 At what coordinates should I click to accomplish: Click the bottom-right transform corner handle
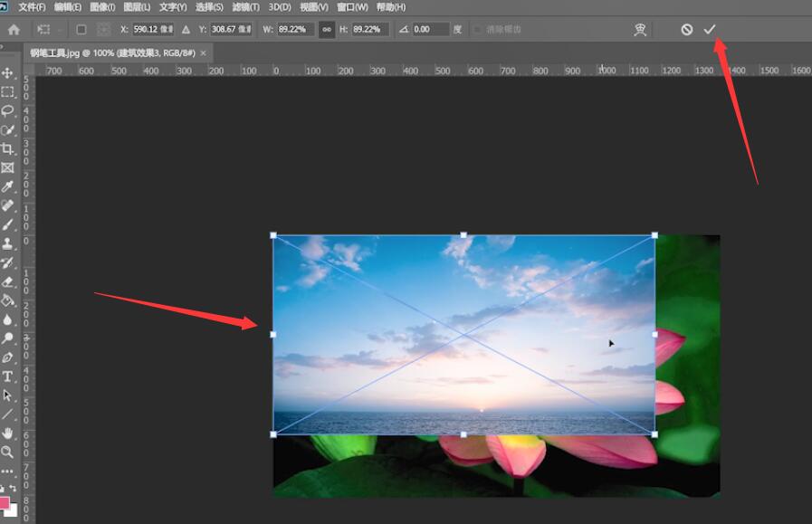coord(654,434)
